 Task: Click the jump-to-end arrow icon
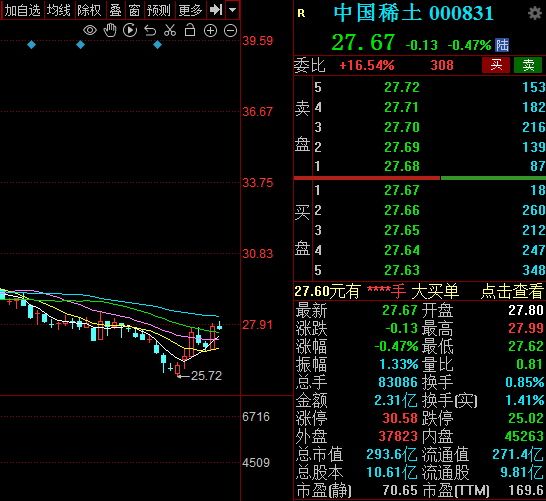point(216,10)
